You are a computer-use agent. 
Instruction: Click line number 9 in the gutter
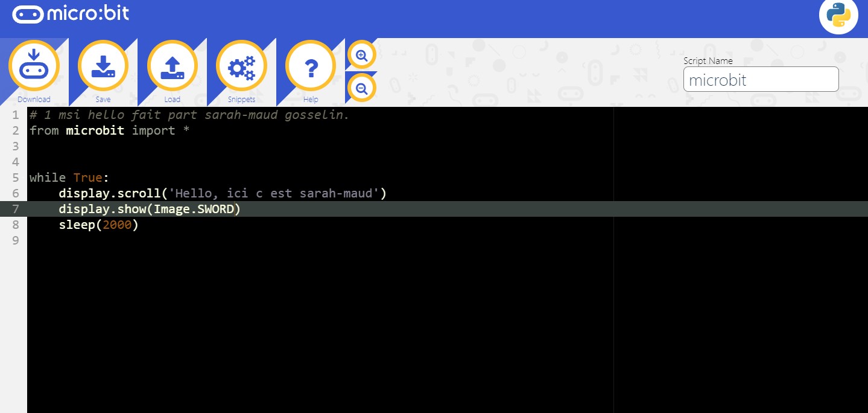tap(15, 240)
